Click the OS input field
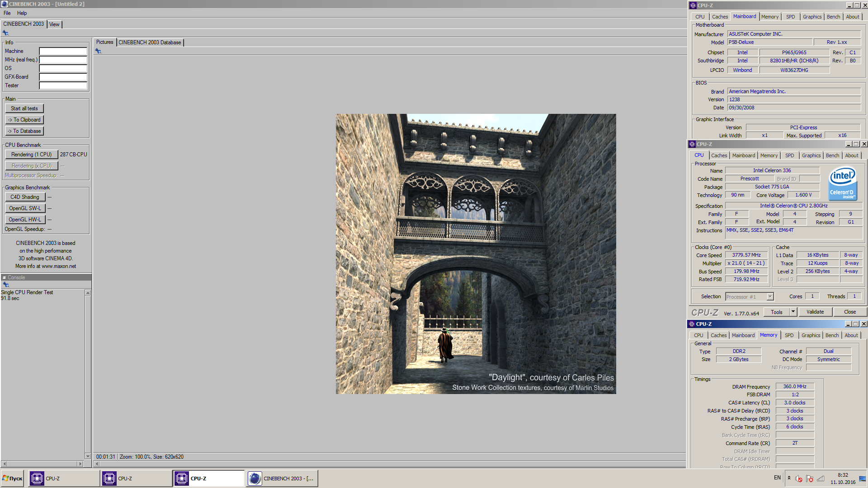The image size is (868, 488). (63, 68)
